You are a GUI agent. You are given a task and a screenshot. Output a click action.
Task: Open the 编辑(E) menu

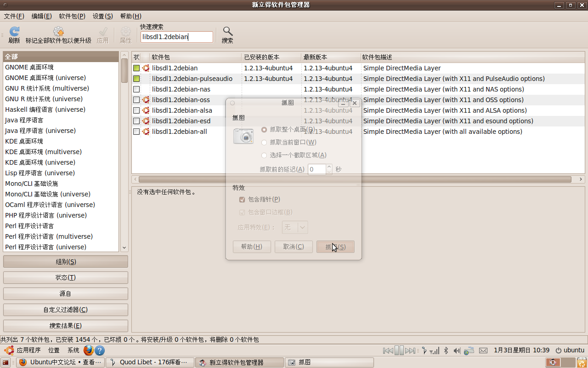[x=41, y=16]
